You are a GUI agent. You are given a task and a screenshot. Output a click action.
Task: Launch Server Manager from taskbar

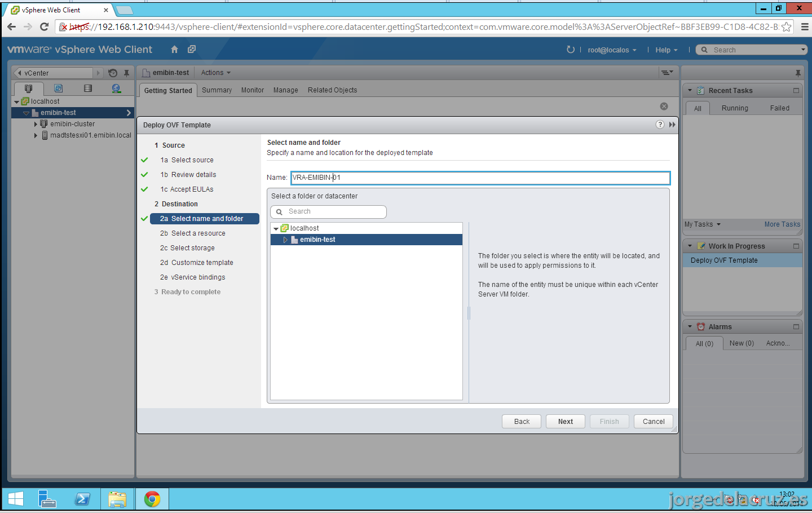[47, 499]
